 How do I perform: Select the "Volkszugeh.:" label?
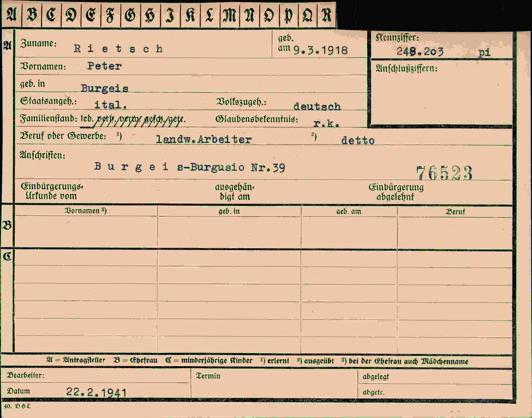click(241, 102)
